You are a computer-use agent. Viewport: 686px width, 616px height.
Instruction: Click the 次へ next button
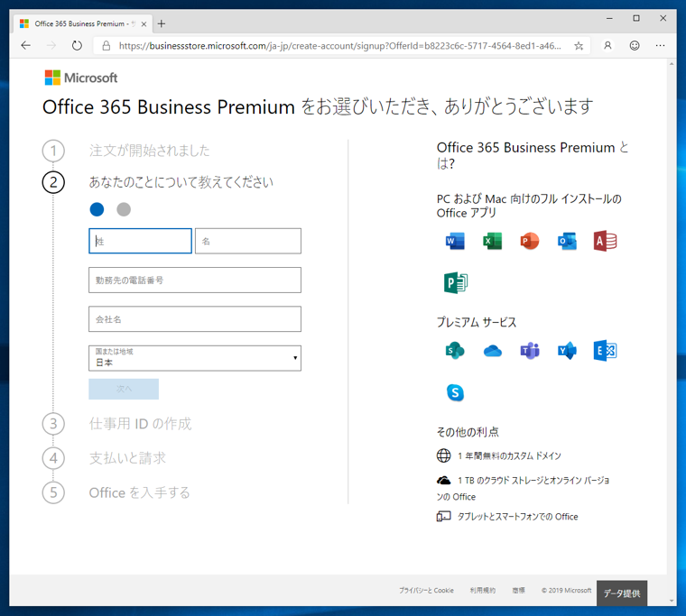[124, 389]
